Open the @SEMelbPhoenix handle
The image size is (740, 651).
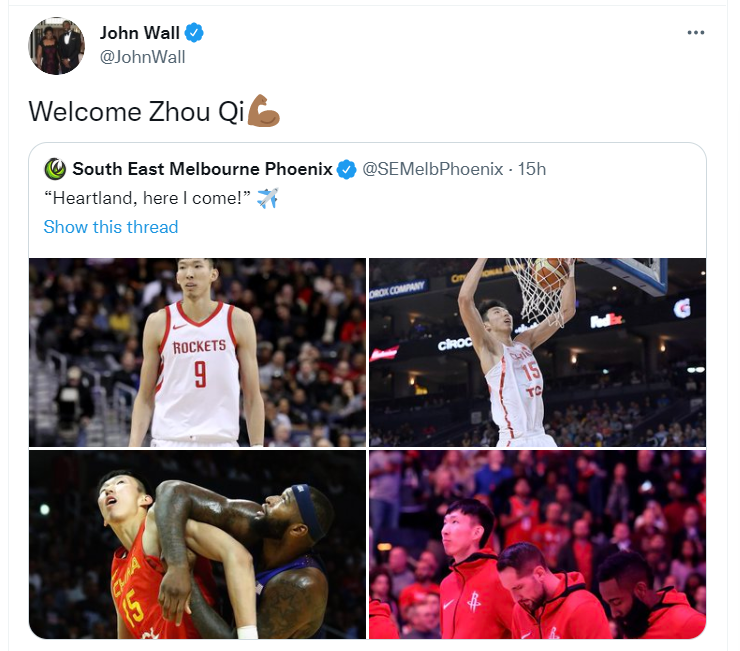click(432, 169)
